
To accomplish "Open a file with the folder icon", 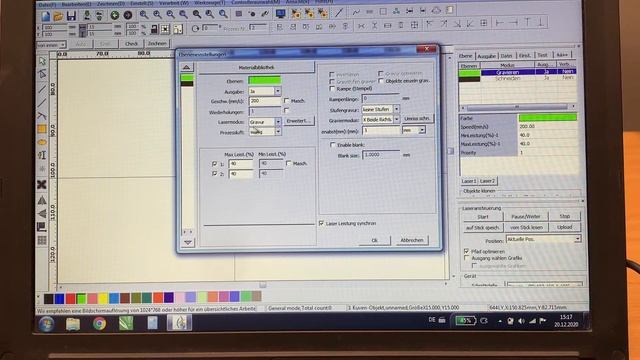I will (x=58, y=16).
